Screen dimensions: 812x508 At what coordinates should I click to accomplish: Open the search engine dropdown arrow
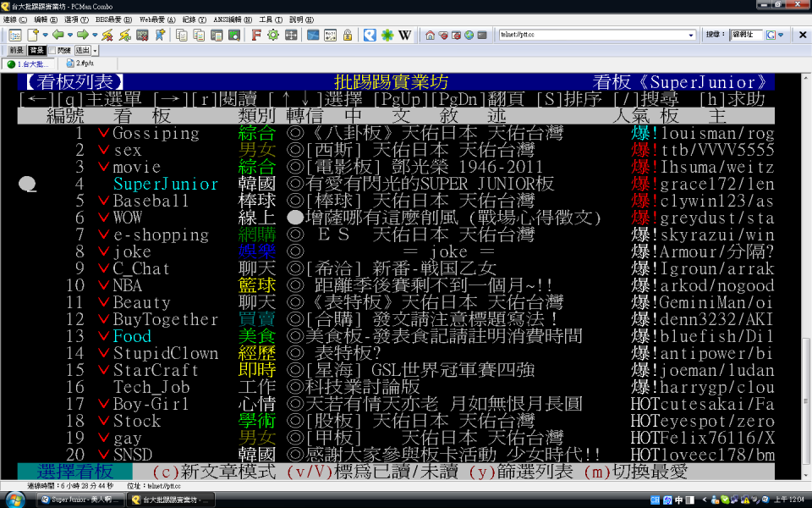click(781, 36)
